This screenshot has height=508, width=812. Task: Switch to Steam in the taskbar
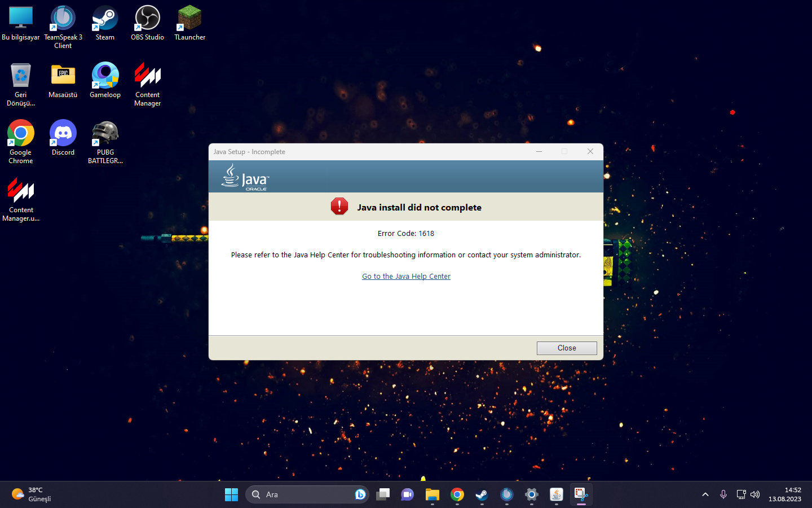point(482,495)
